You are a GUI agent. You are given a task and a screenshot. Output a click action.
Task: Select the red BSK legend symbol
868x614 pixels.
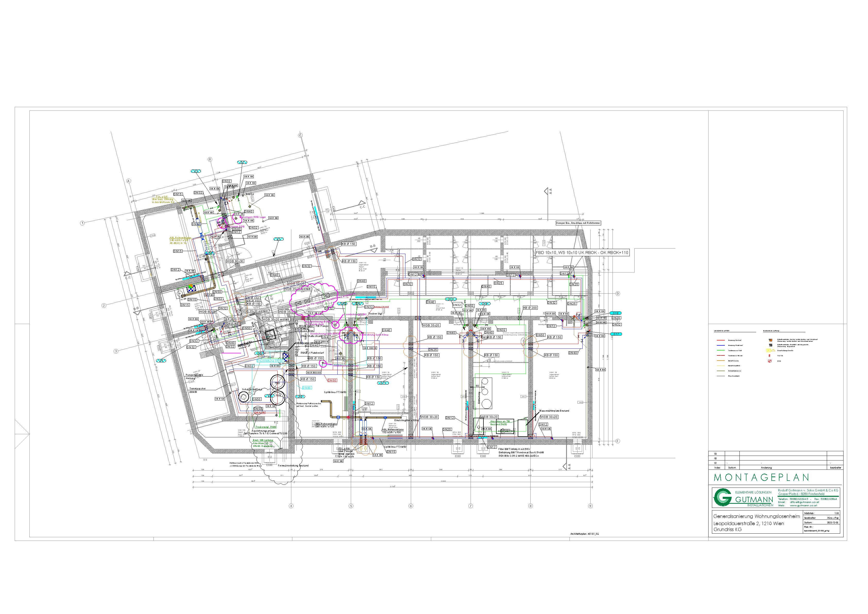(769, 361)
